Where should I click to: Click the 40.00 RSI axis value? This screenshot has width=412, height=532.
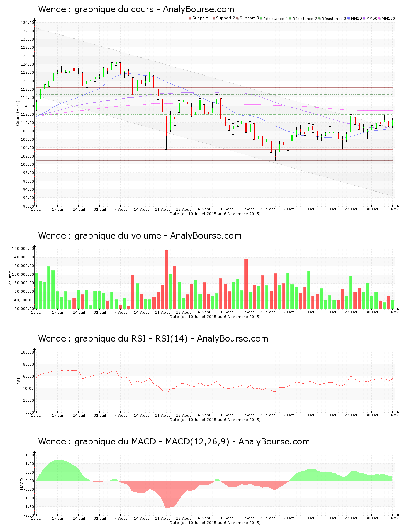coord(28,388)
